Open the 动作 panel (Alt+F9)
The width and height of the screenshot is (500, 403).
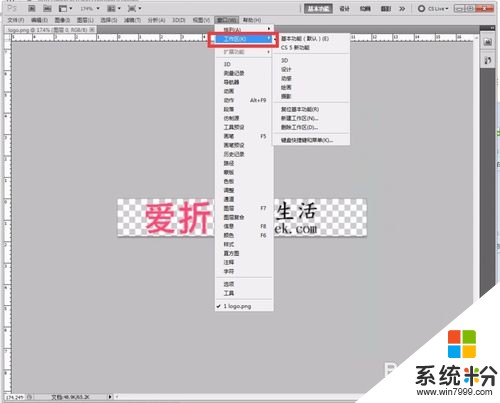click(x=244, y=100)
